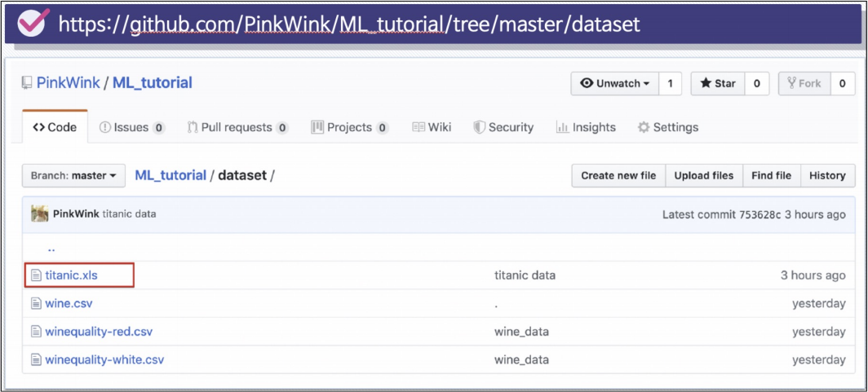The width and height of the screenshot is (868, 392).
Task: Click Create new file button
Action: coord(618,176)
